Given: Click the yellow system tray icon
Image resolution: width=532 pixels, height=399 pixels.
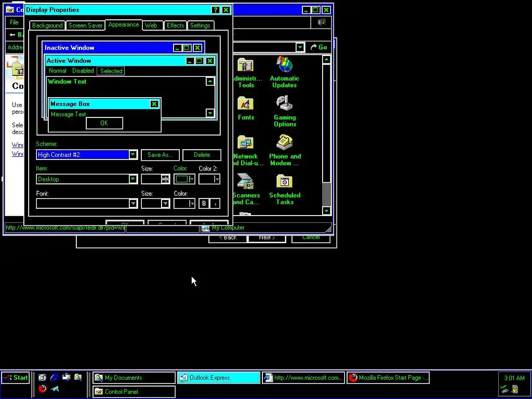Looking at the screenshot, I should click(x=515, y=389).
